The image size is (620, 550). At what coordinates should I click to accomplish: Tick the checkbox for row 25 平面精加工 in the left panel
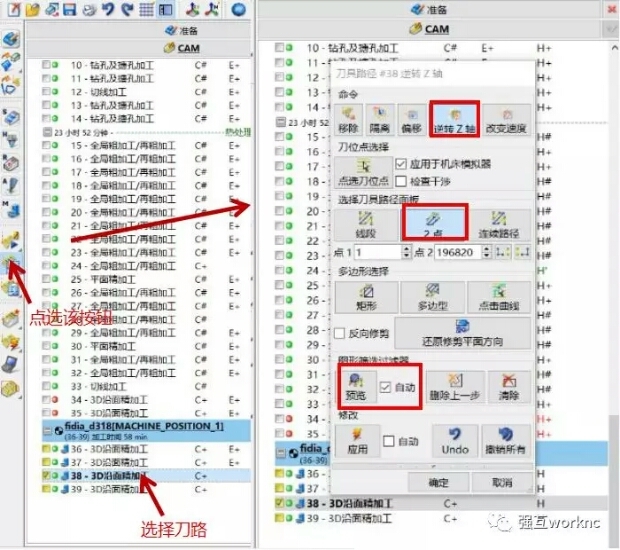pyautogui.click(x=46, y=279)
